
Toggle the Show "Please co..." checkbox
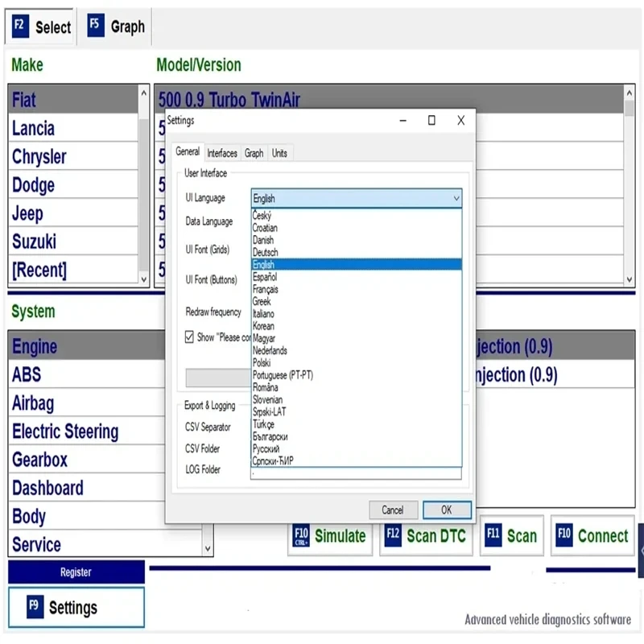[189, 337]
